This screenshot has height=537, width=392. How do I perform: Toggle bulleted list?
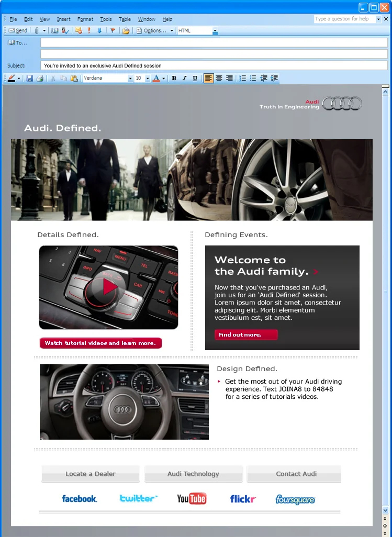click(253, 78)
